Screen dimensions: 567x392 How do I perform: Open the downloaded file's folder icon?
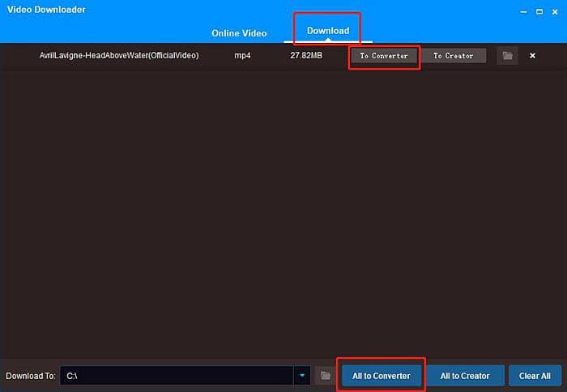tap(507, 56)
